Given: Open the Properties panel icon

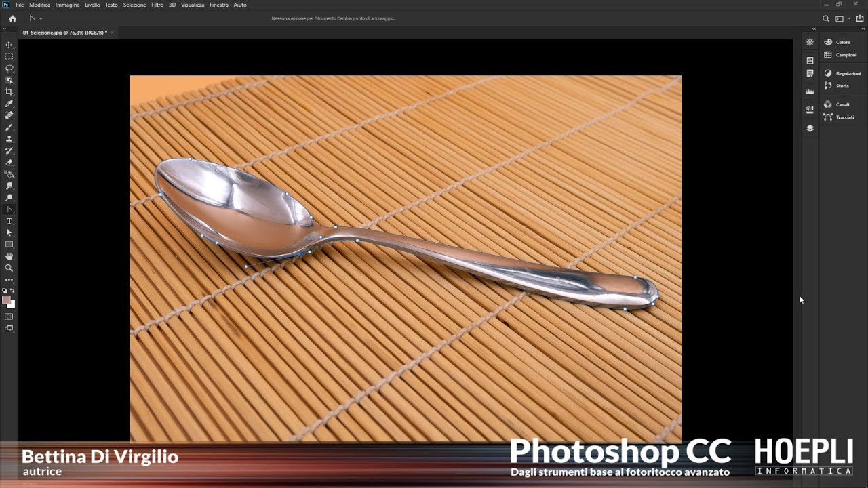Looking at the screenshot, I should coord(810,109).
